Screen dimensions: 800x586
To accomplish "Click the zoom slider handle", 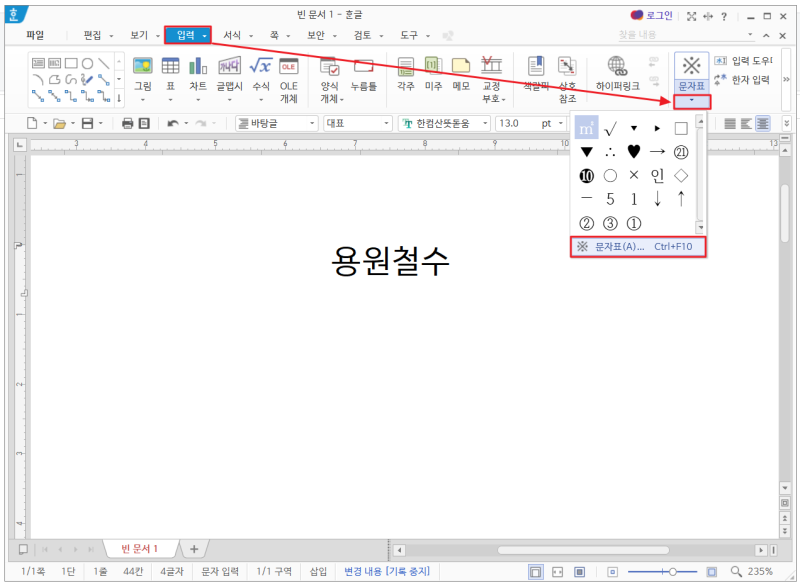I will pyautogui.click(x=672, y=572).
